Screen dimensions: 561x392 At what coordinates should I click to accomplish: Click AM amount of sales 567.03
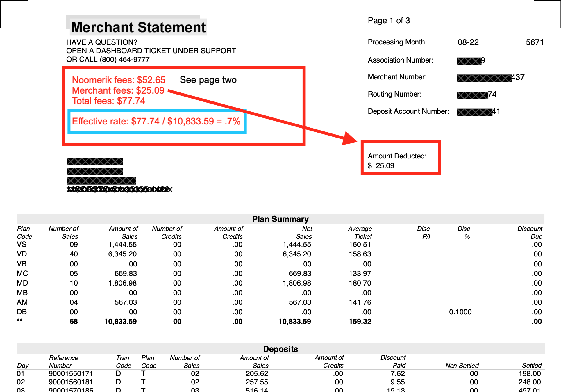click(126, 302)
